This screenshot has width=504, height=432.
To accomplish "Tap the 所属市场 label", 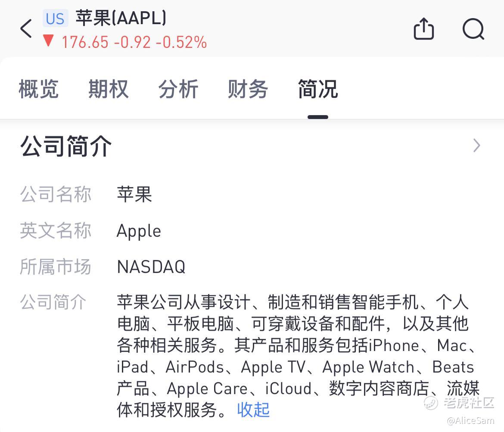I will (56, 267).
